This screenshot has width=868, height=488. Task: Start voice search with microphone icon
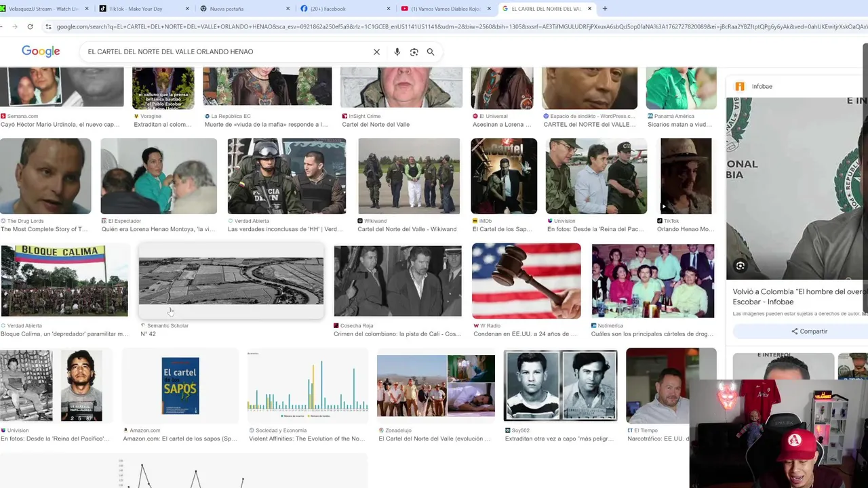(x=397, y=52)
